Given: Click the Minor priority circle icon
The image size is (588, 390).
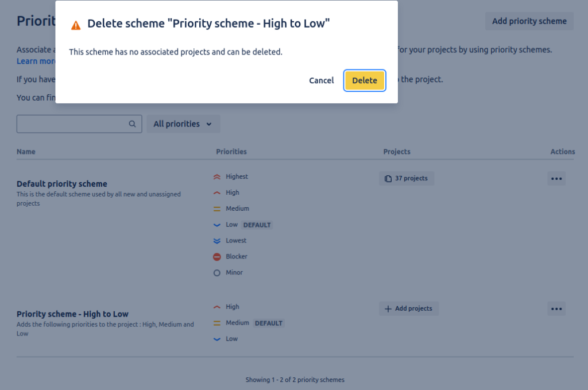Looking at the screenshot, I should (x=217, y=273).
